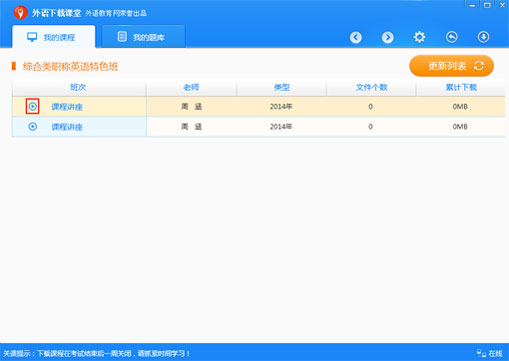Select the 2014年 cell in second row

point(281,127)
